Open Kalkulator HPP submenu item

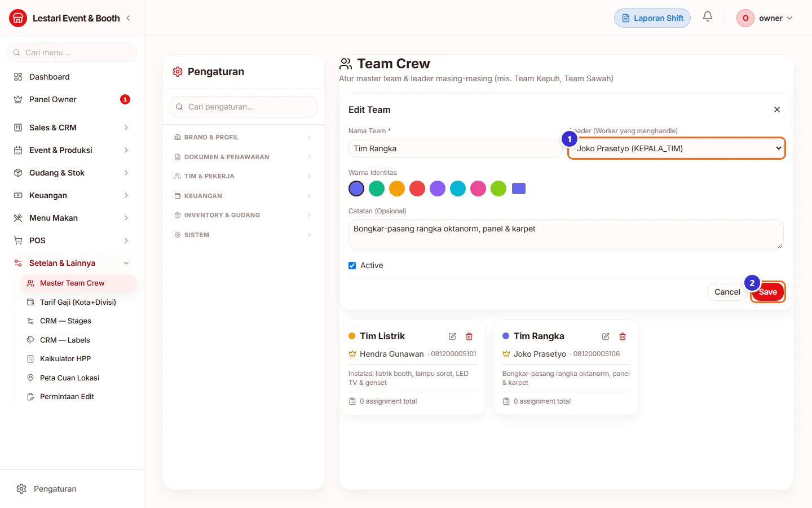(x=79, y=358)
